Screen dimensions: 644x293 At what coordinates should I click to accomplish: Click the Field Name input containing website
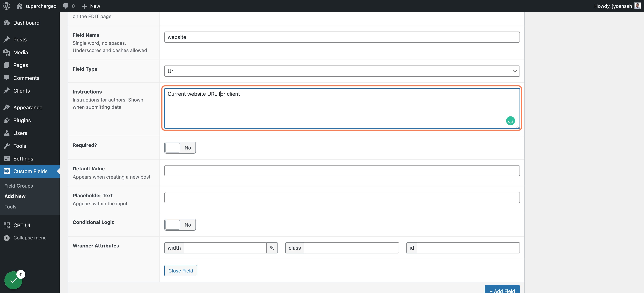pyautogui.click(x=342, y=37)
